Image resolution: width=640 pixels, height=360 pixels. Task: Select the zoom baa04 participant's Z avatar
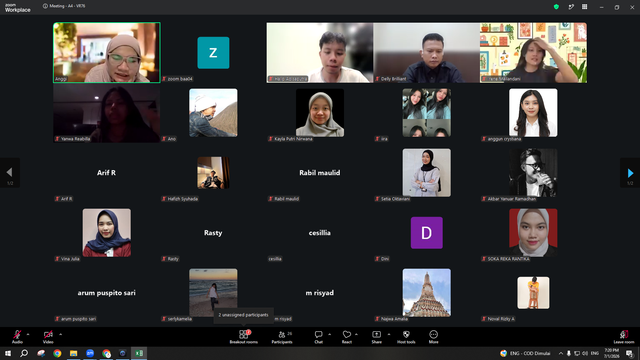[x=213, y=53]
